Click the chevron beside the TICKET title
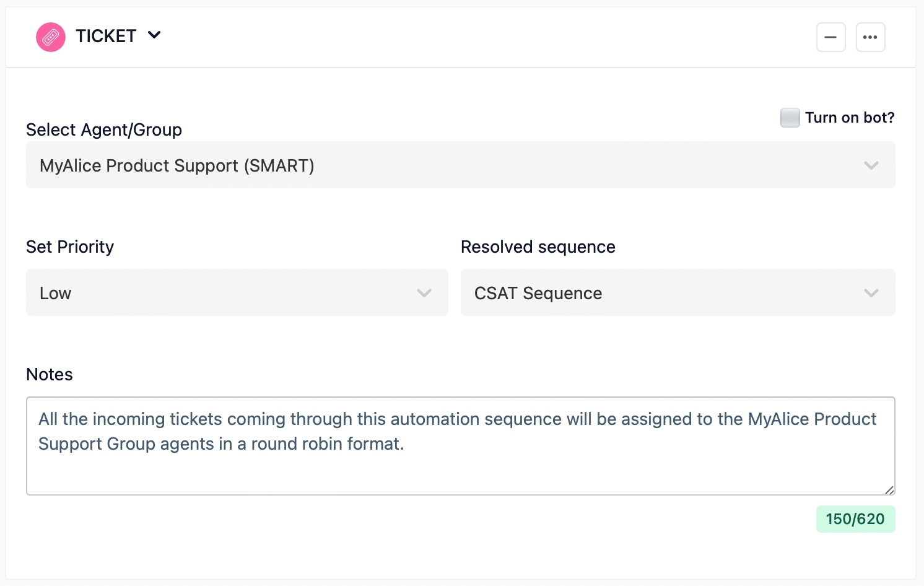The image size is (924, 586). 154,35
